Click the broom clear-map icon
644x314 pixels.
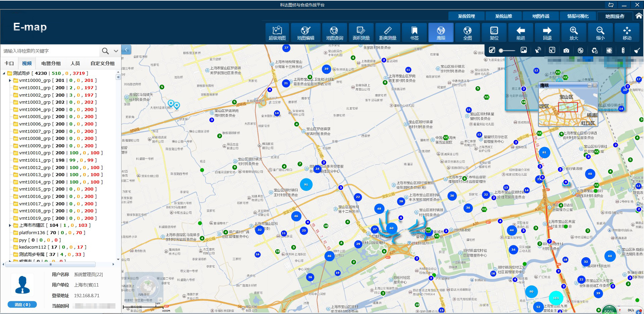click(637, 51)
